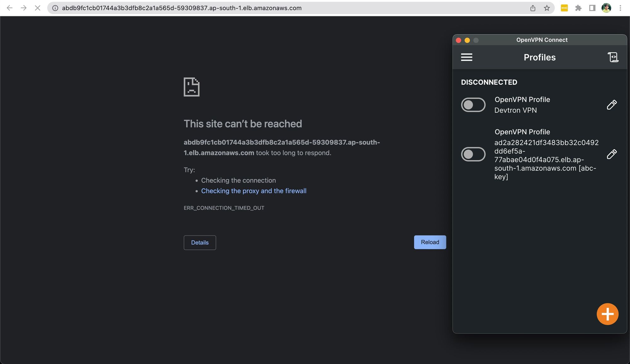Click the browser bookmark star icon
Screen dimensions: 630x364
tap(547, 8)
